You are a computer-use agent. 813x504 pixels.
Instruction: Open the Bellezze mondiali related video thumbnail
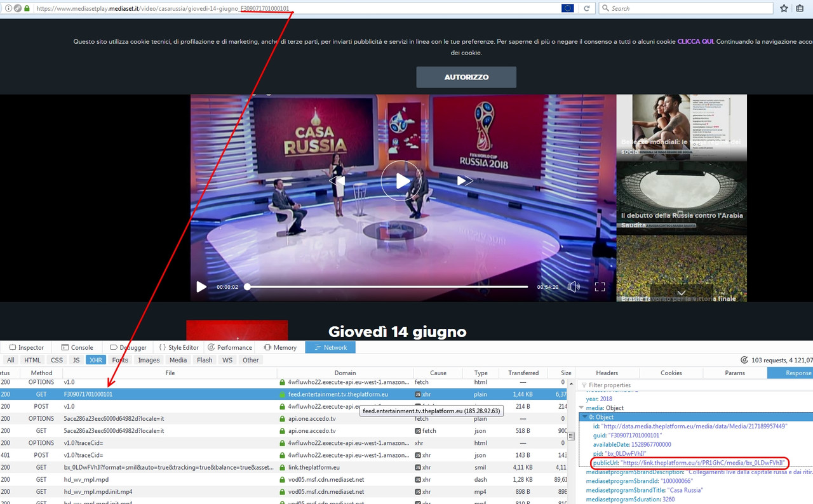pos(682,128)
